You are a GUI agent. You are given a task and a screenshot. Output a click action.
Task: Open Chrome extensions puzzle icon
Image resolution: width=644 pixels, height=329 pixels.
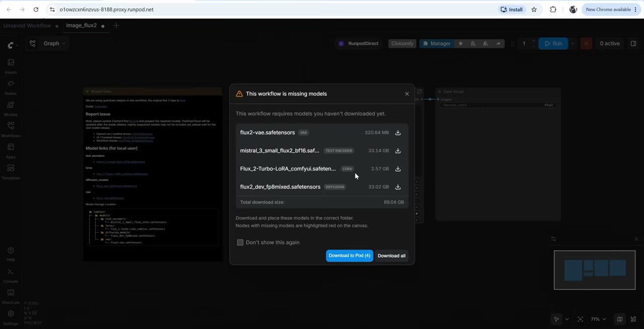coord(553,10)
